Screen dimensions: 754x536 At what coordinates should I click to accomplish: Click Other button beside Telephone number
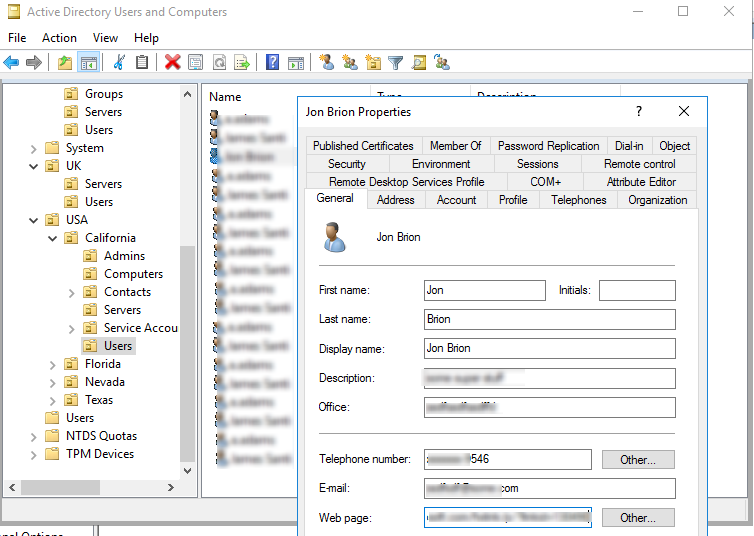click(638, 460)
